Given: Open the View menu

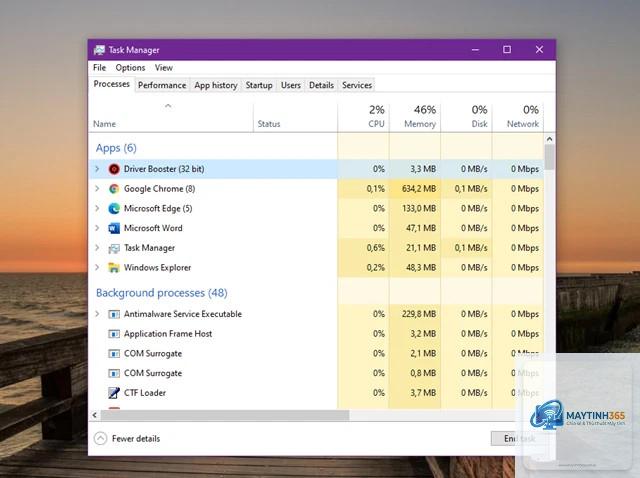Looking at the screenshot, I should (164, 68).
